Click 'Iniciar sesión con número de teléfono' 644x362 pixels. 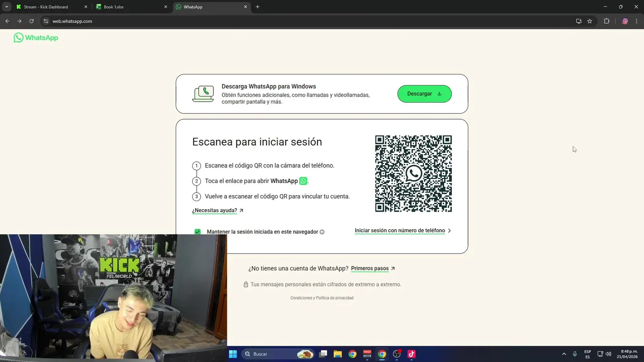pyautogui.click(x=403, y=231)
